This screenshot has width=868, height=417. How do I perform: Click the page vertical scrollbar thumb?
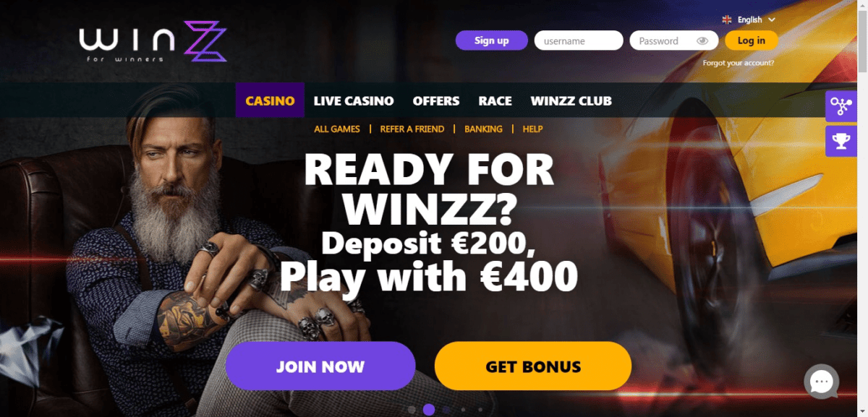tap(862, 40)
